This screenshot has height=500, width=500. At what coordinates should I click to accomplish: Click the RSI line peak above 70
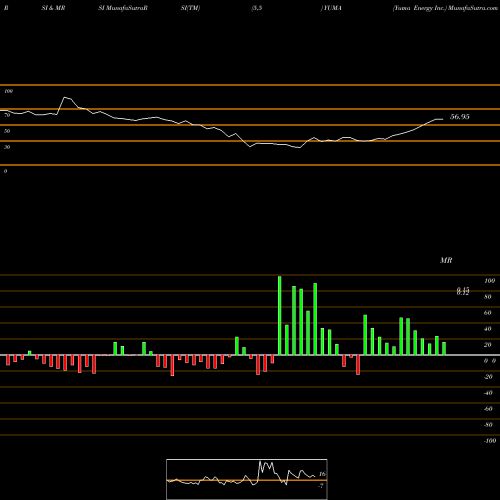pos(65,98)
